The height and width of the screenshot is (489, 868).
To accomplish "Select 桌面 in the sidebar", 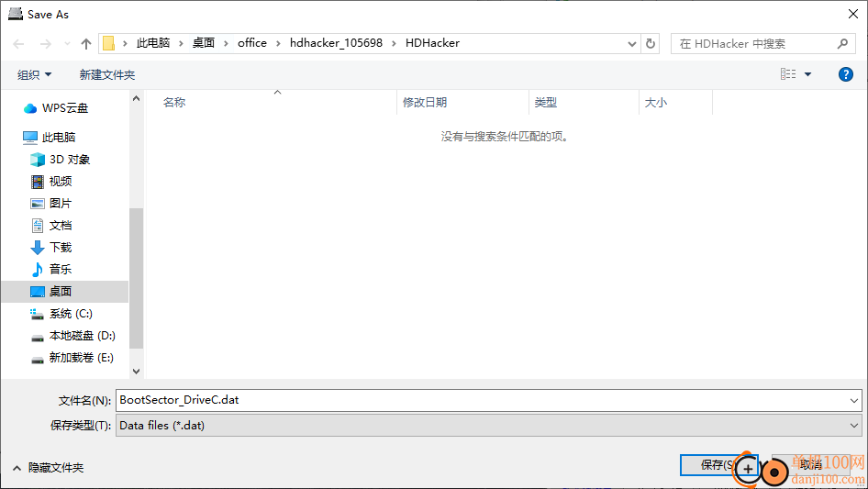I will 65,292.
